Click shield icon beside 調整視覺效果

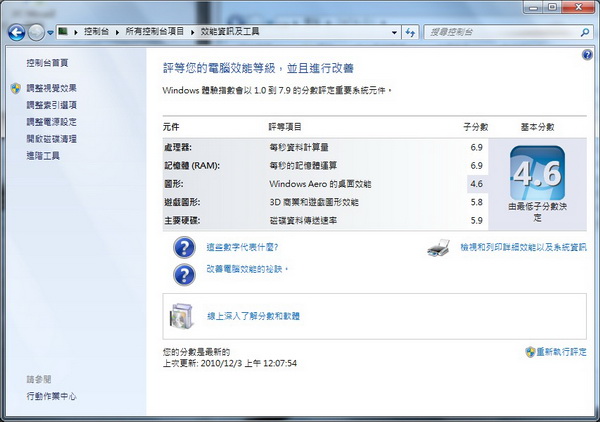(16, 88)
